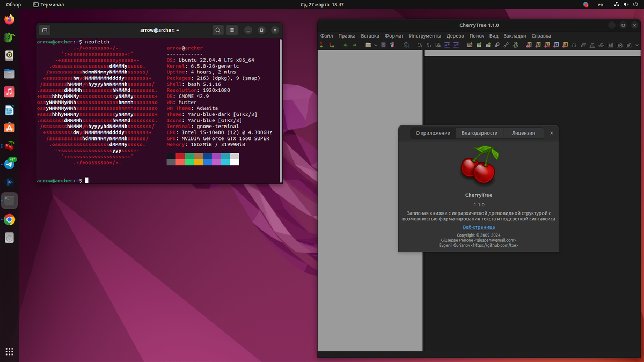Toggle underline formatting from the toolbar
Image resolution: width=644 pixels, height=362 pixels.
tap(592, 45)
